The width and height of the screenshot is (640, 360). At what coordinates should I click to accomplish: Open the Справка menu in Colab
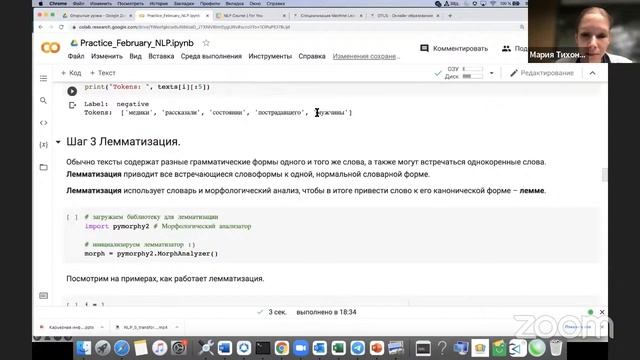pos(312,56)
